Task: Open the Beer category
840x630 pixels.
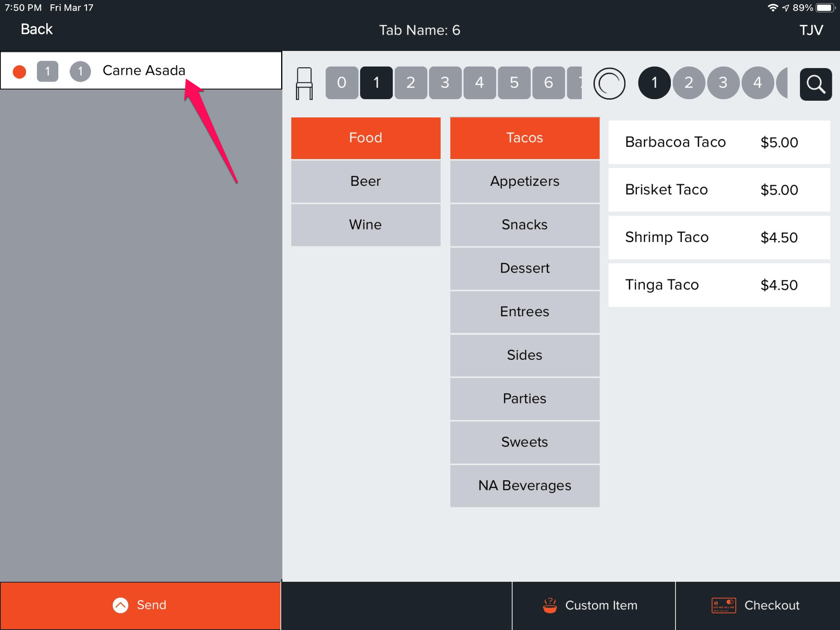Action: [366, 181]
